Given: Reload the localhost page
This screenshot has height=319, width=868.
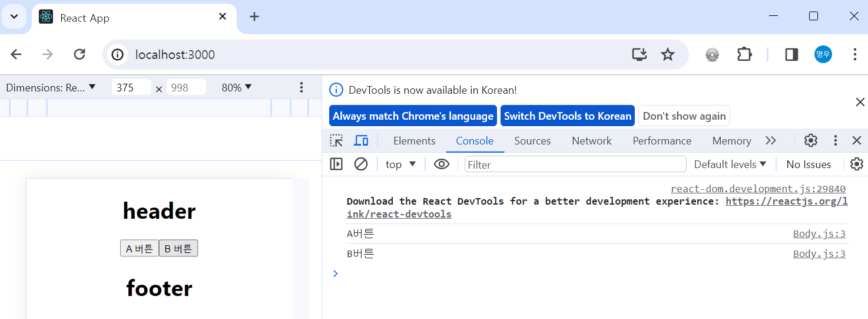Looking at the screenshot, I should coord(79,55).
